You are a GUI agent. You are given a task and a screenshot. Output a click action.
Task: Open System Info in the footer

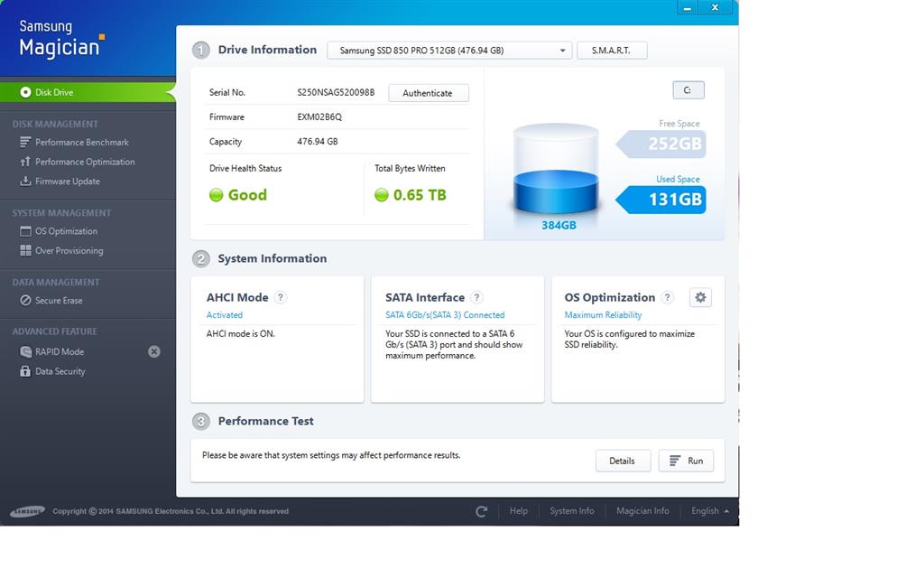pos(571,511)
